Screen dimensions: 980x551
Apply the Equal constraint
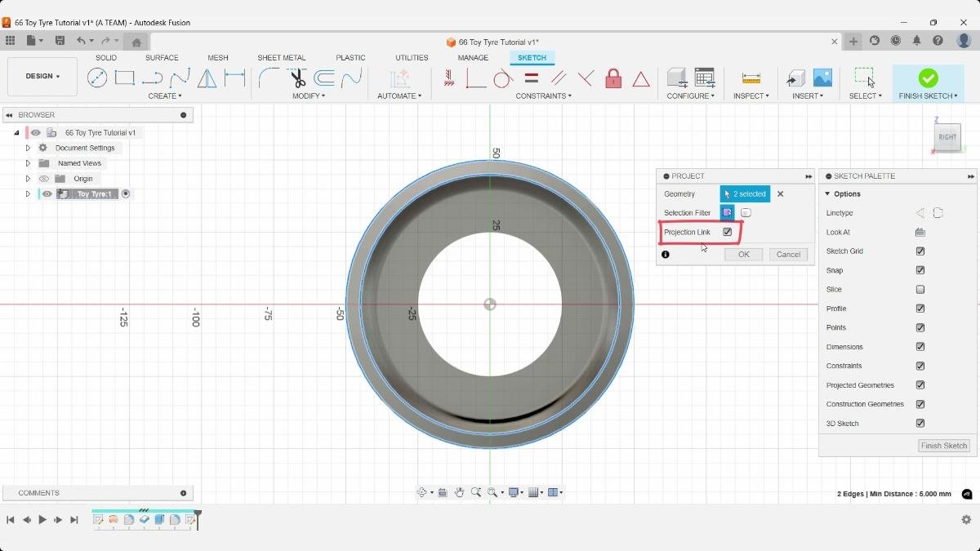pyautogui.click(x=532, y=78)
